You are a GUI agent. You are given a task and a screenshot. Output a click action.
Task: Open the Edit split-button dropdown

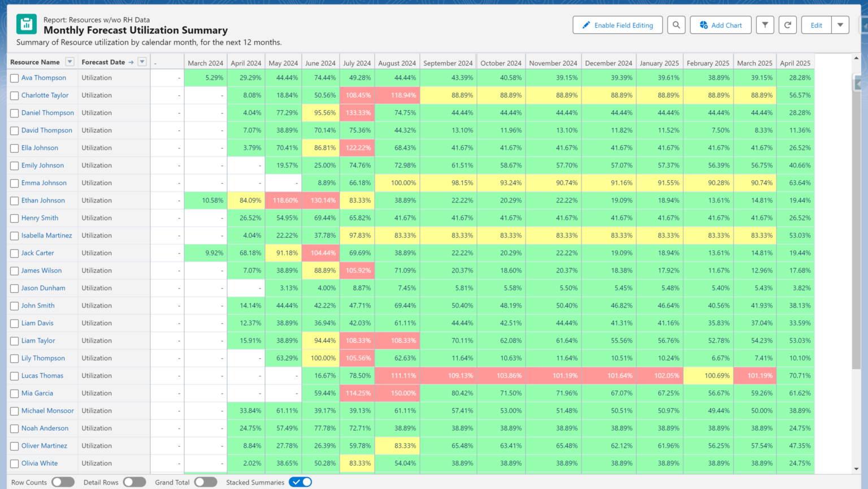(840, 25)
